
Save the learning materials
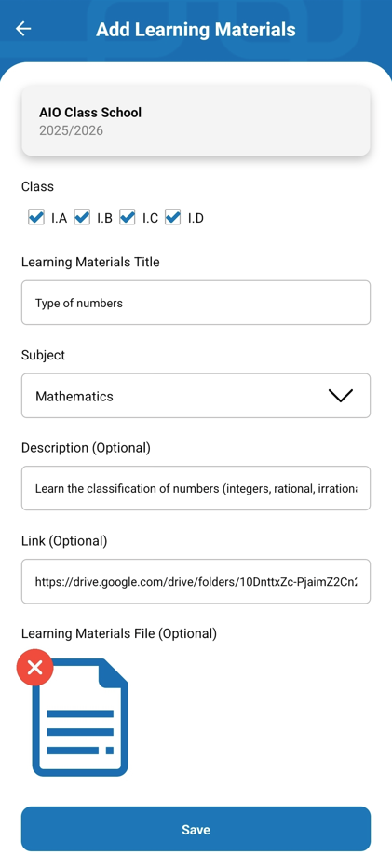pyautogui.click(x=196, y=829)
